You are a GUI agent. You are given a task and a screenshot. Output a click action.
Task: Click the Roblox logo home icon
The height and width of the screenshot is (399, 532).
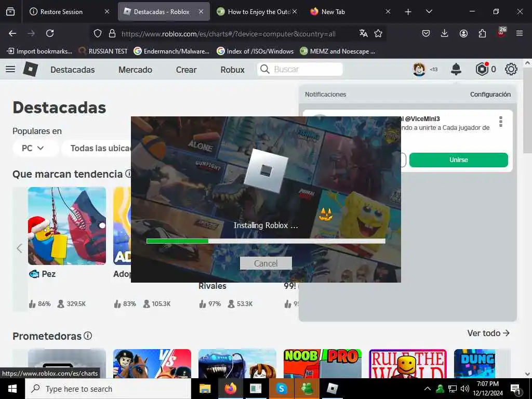(x=31, y=69)
